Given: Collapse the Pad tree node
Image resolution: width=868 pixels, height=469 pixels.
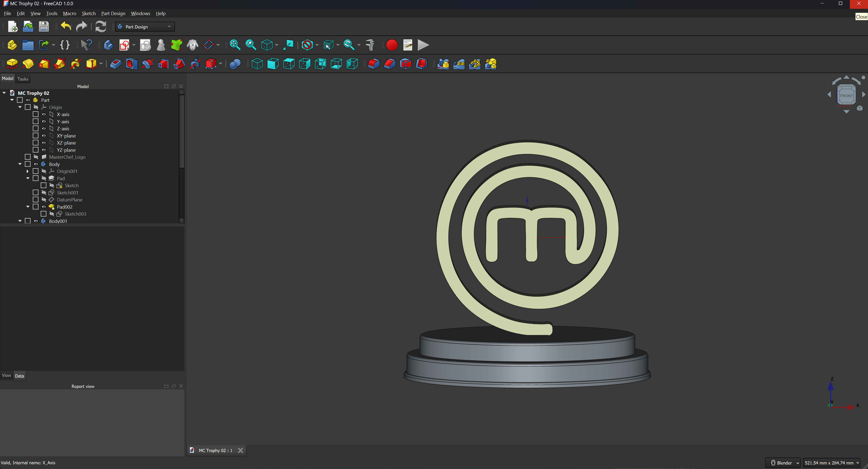Looking at the screenshot, I should 28,178.
